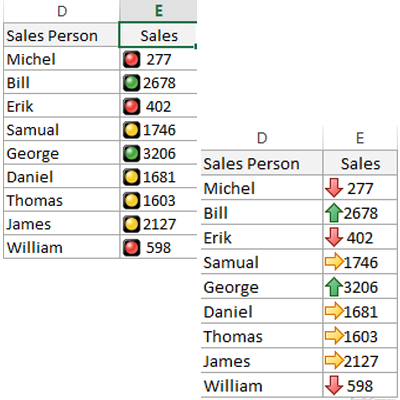Viewport: 400px width, 400px height.
Task: Select the Daniel name cell in right table
Action: 262,312
